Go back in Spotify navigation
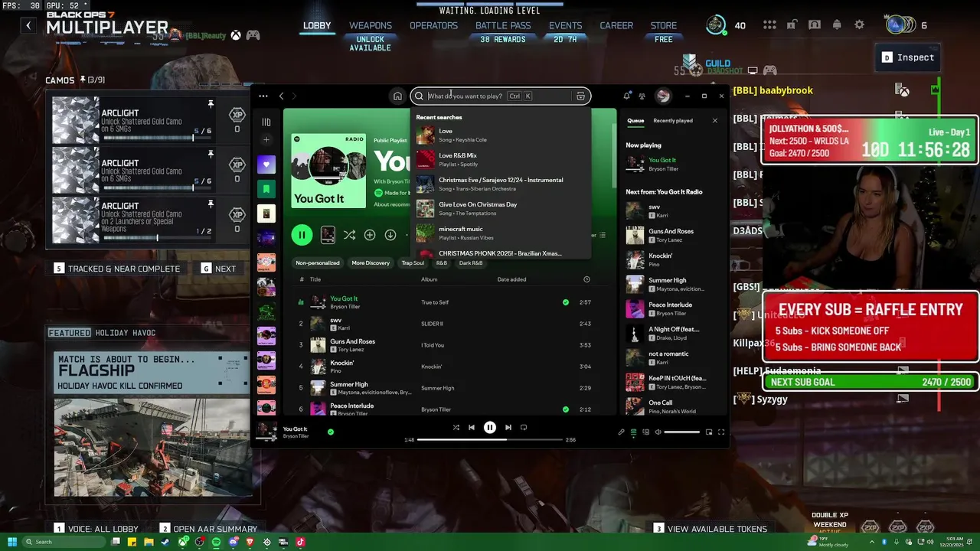 [281, 96]
